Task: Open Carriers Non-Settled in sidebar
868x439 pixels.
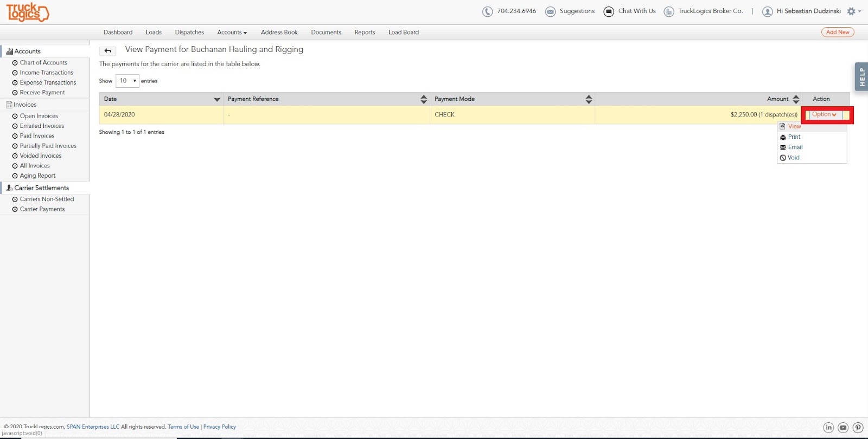Action: 47,199
